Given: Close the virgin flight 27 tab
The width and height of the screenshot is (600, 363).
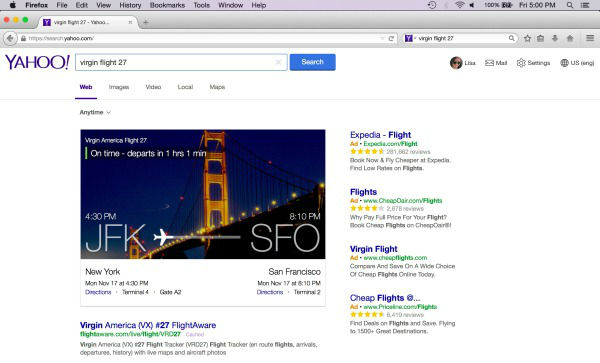Looking at the screenshot, I should (130, 22).
